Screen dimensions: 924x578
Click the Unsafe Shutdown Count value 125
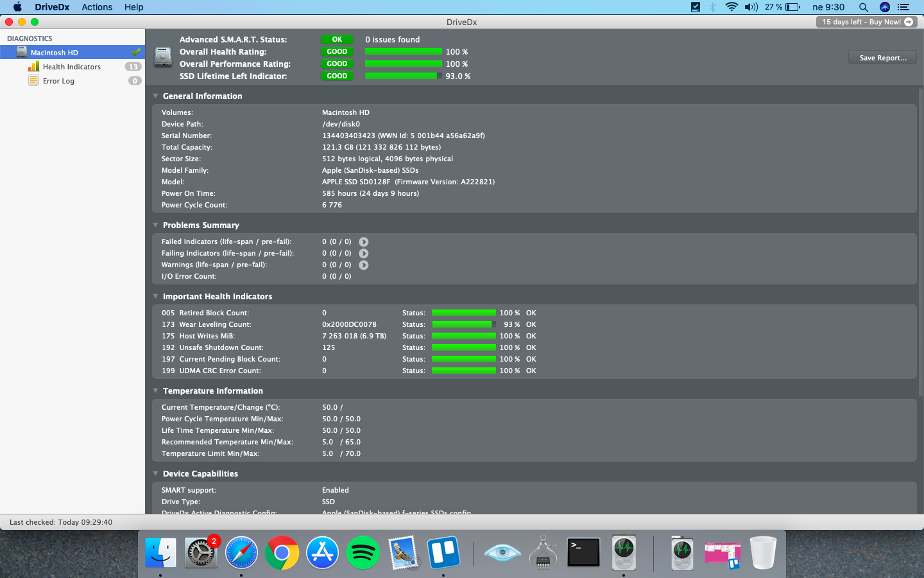pyautogui.click(x=329, y=347)
